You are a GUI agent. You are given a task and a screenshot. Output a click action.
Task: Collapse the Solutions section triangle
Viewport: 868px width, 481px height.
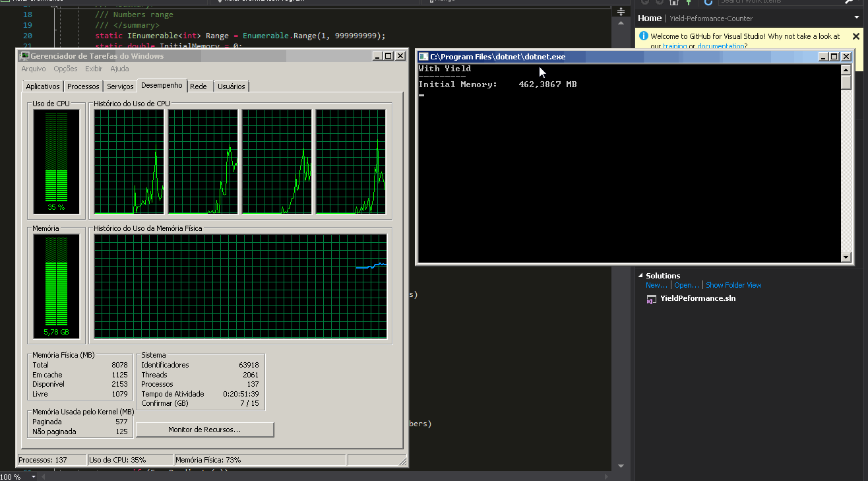[x=640, y=276]
